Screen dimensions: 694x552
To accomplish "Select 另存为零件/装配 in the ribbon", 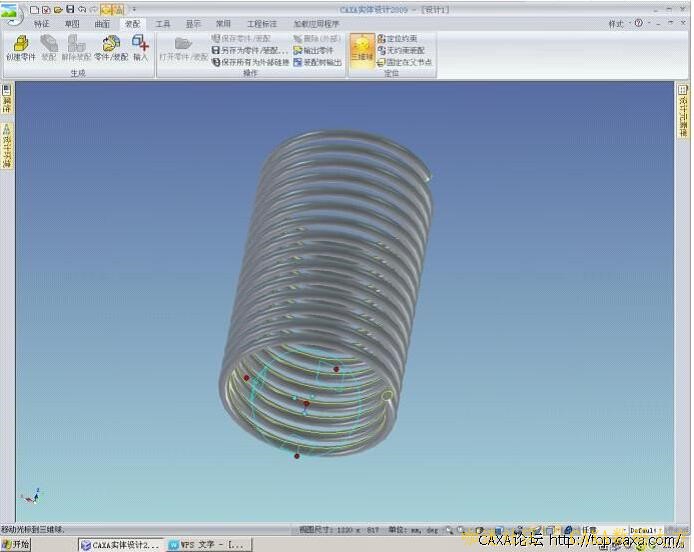I will point(249,50).
